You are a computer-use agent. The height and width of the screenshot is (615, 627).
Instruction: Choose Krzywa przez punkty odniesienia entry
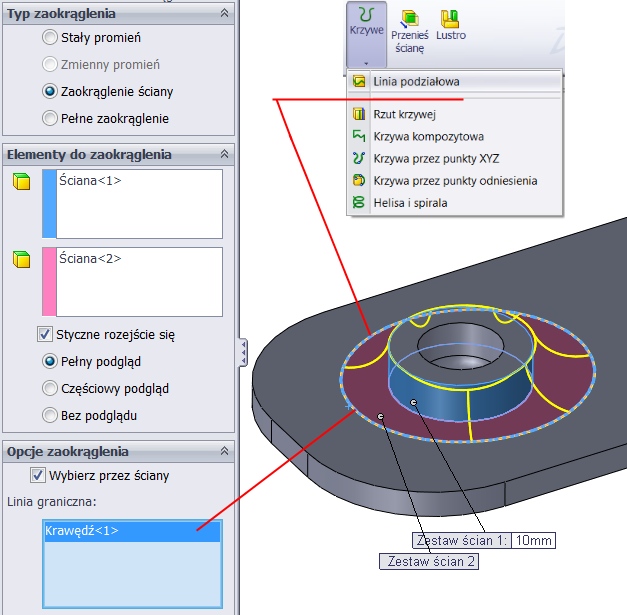point(455,180)
